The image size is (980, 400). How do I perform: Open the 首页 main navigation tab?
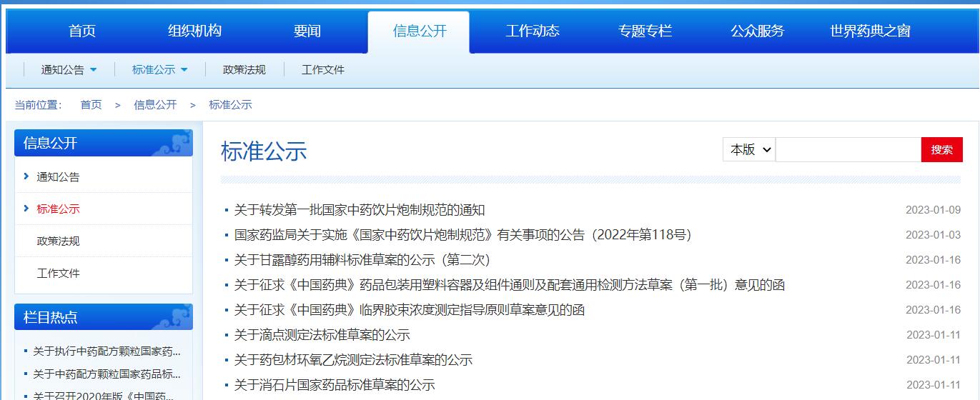coord(82,31)
